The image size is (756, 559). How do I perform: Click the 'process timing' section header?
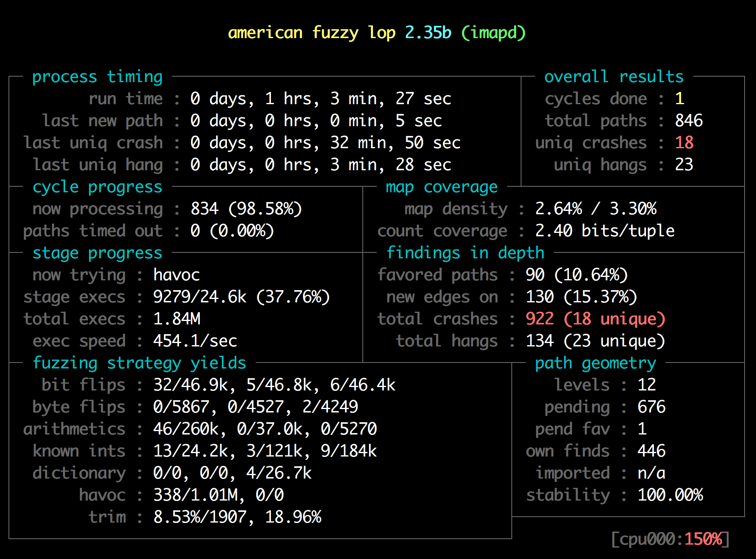point(97,77)
